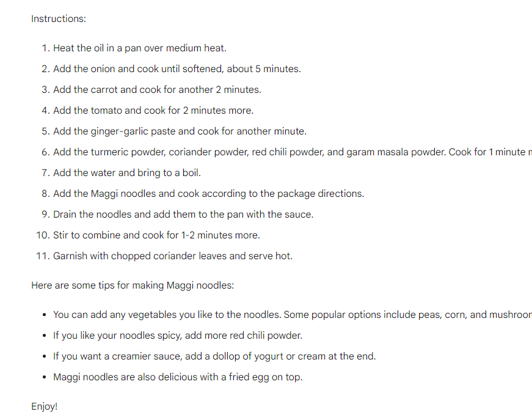Click the tip about fried egg on top
532x417 pixels.
pyautogui.click(x=178, y=377)
